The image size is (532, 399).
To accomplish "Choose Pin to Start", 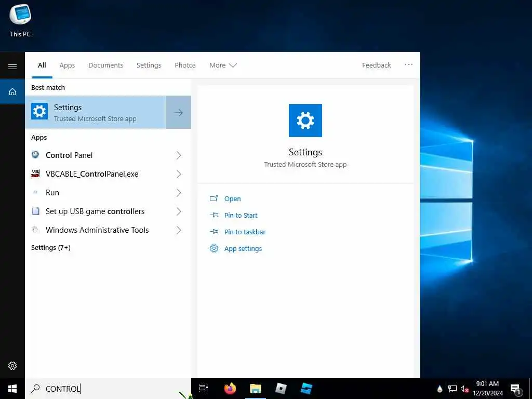I will [x=241, y=216].
